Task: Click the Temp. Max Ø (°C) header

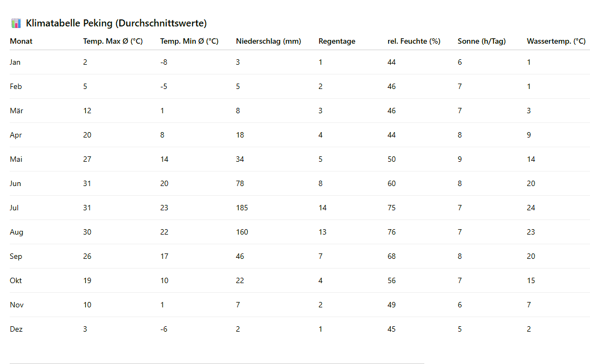Action: [x=113, y=41]
